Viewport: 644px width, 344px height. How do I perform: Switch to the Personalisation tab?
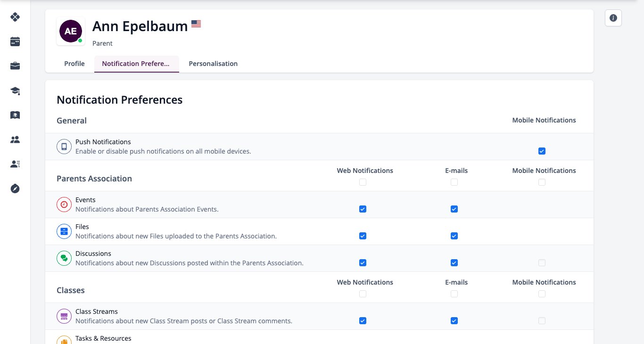pyautogui.click(x=213, y=64)
